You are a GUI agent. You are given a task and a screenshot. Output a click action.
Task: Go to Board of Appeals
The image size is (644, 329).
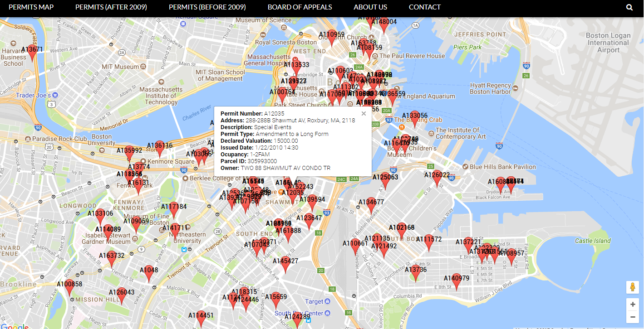(300, 7)
